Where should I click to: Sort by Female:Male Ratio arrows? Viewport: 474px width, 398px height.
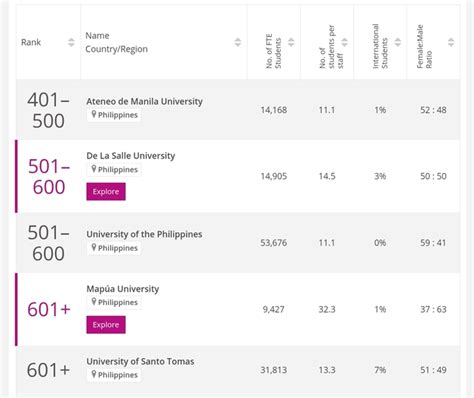(x=451, y=42)
